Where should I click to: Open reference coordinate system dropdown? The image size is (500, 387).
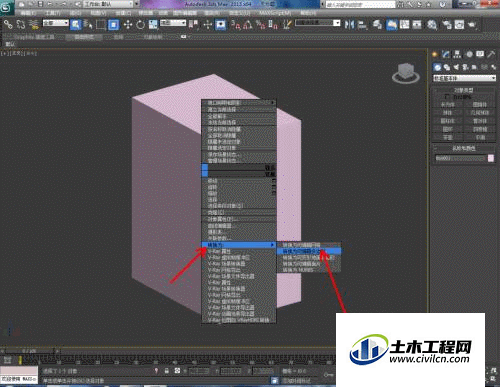173,23
